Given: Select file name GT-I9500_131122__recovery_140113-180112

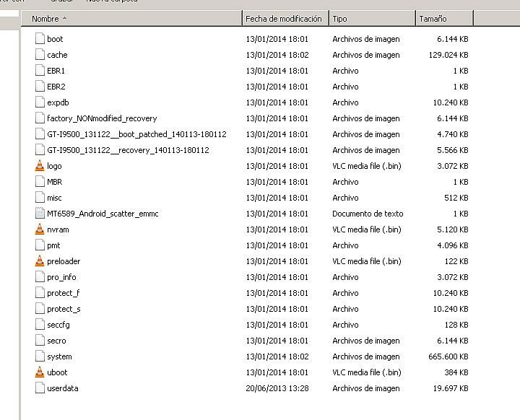Looking at the screenshot, I should [128, 150].
